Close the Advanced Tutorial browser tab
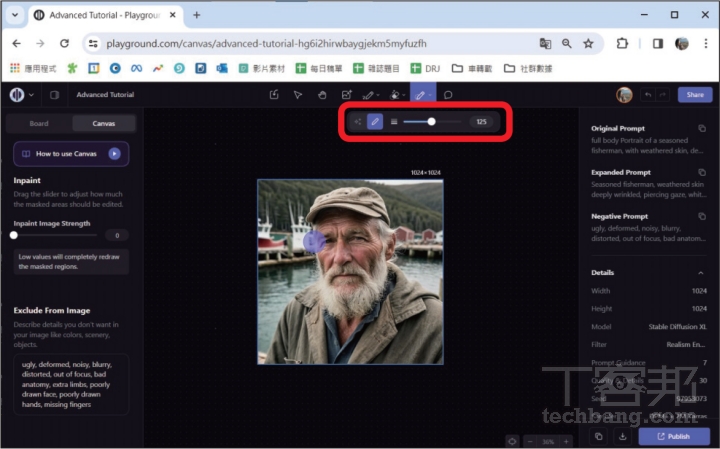720x449 pixels. click(x=173, y=15)
